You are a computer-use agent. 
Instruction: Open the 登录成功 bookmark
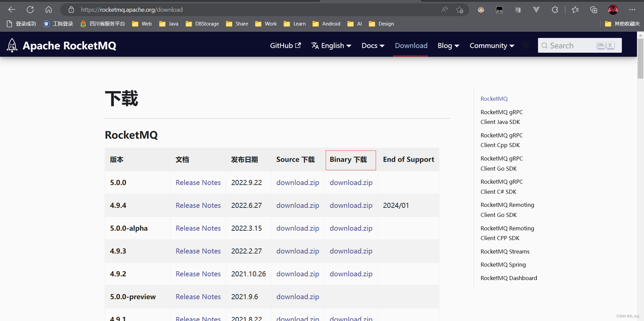pos(21,24)
